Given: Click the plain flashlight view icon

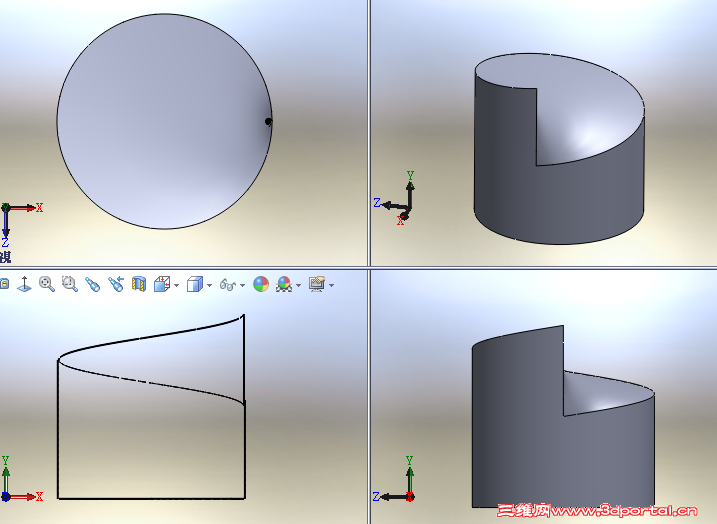Looking at the screenshot, I should point(93,284).
